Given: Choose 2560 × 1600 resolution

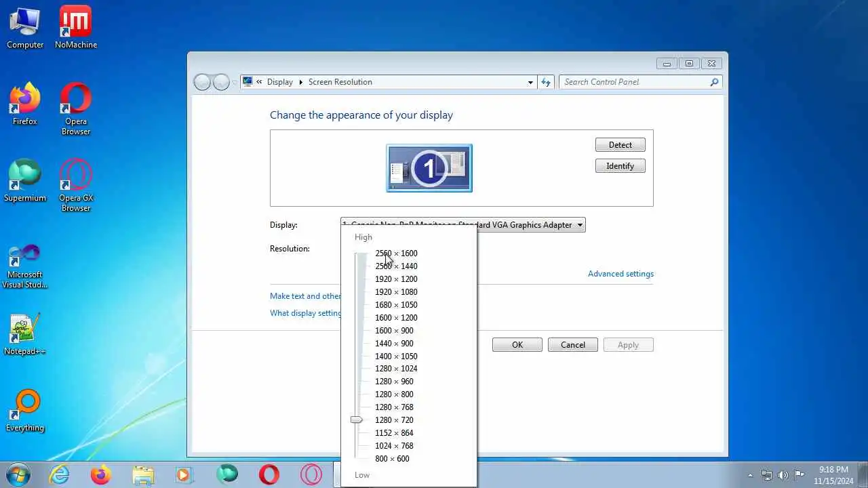Looking at the screenshot, I should click(396, 253).
